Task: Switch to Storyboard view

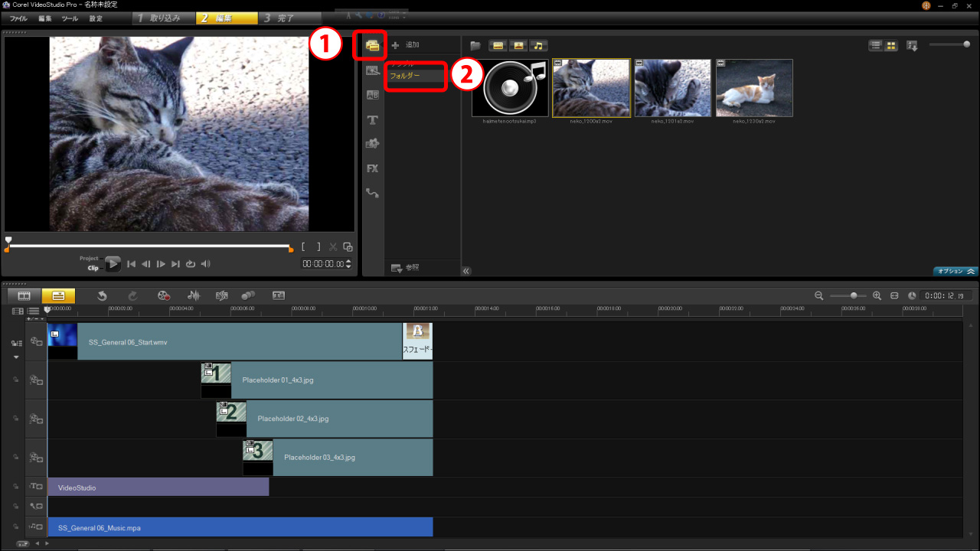Action: (24, 295)
